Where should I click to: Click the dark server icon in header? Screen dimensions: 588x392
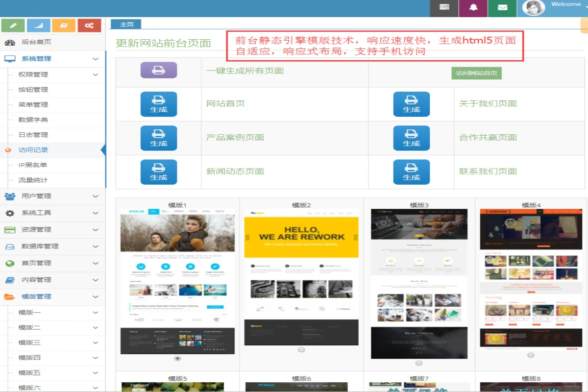pos(444,8)
